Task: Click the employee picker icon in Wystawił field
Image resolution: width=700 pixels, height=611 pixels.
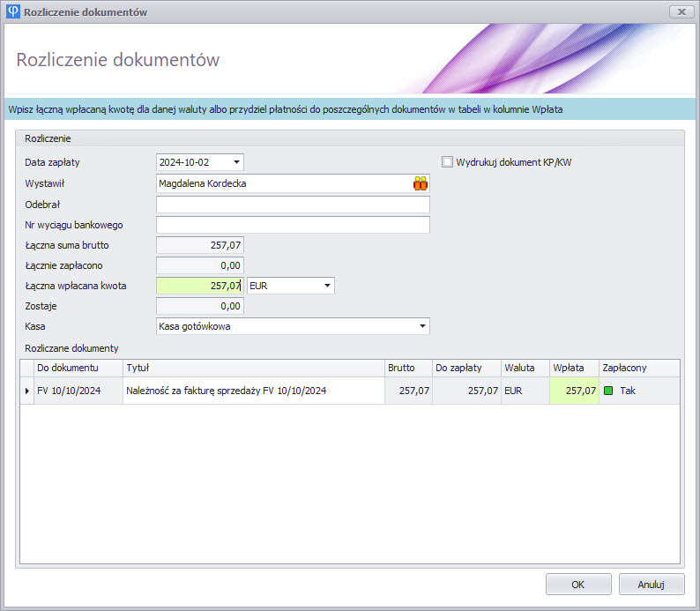Action: tap(420, 183)
